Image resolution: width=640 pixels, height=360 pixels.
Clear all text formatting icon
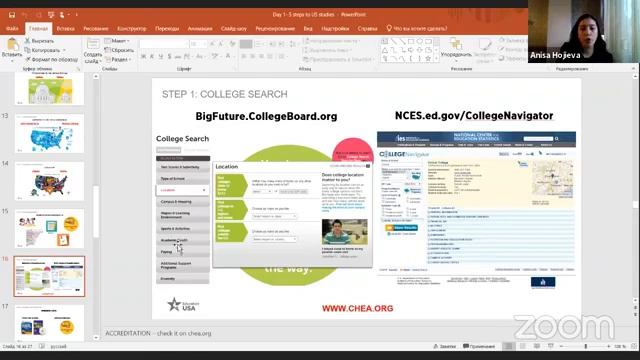tap(232, 44)
